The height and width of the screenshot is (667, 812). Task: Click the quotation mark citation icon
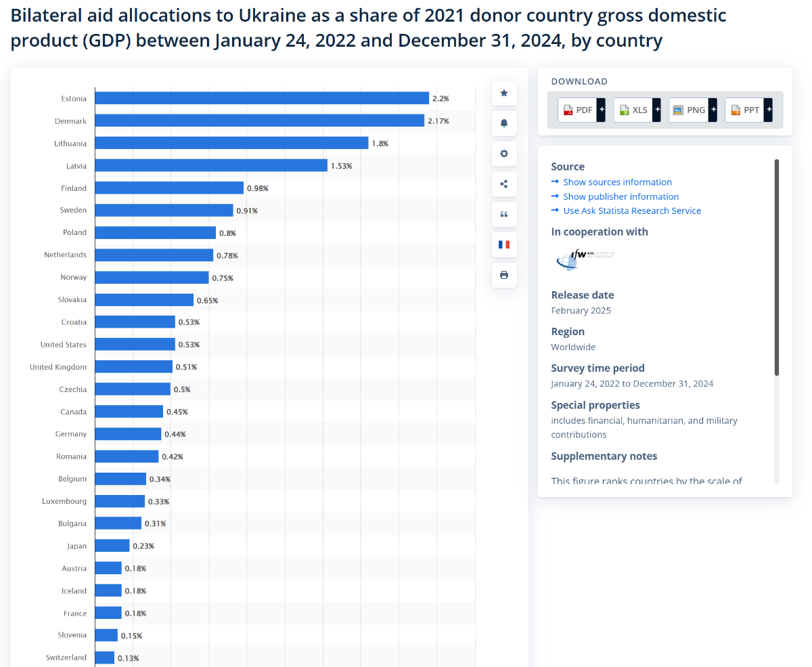504,215
